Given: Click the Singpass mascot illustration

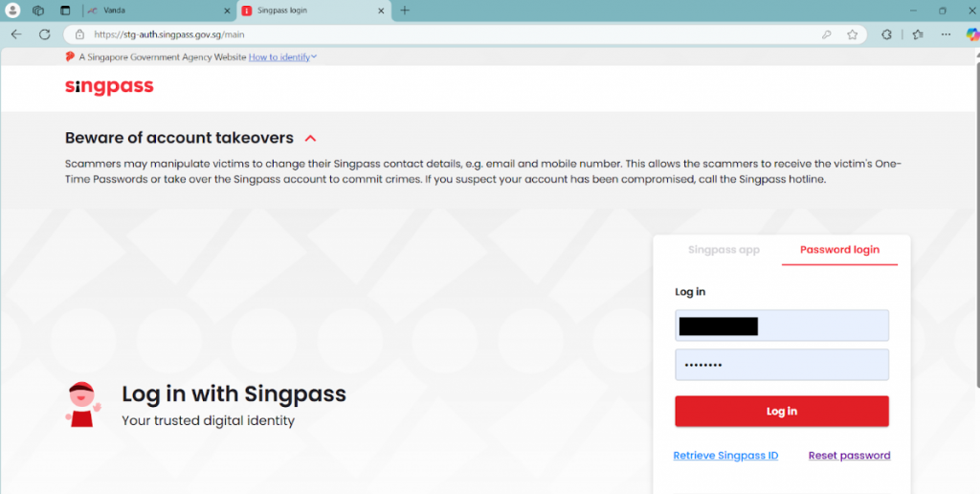Looking at the screenshot, I should [x=82, y=405].
